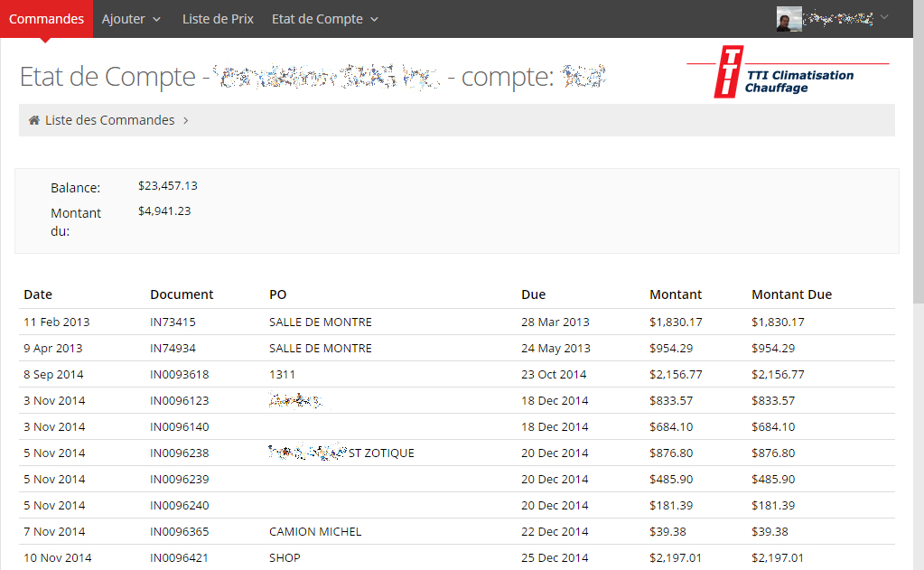Expand the Etat de Compte dropdown
The image size is (924, 570).
coord(324,19)
